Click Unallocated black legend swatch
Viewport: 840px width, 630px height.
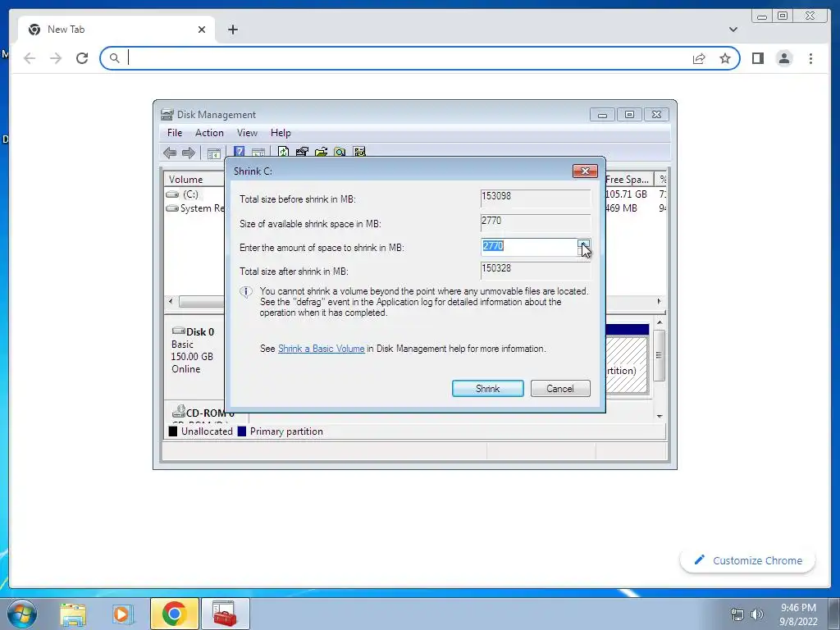[x=173, y=431]
